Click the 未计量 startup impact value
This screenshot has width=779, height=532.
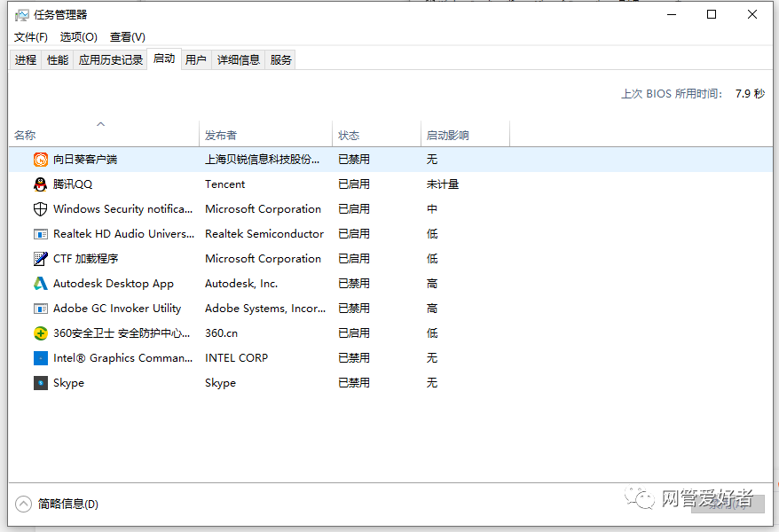click(443, 184)
